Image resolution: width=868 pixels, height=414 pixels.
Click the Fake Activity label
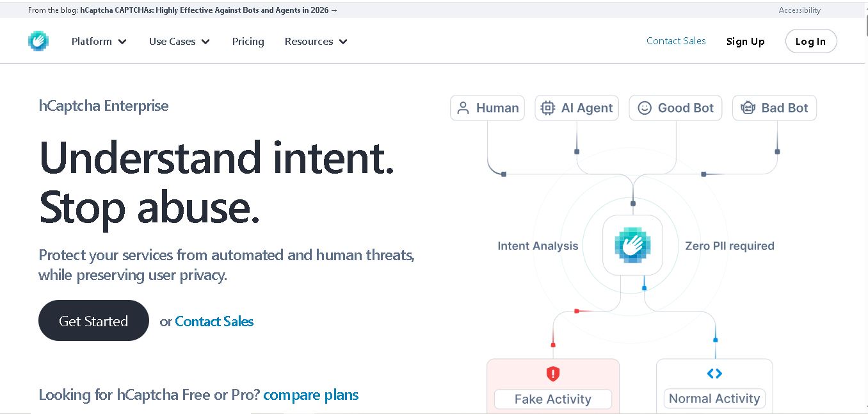point(553,399)
